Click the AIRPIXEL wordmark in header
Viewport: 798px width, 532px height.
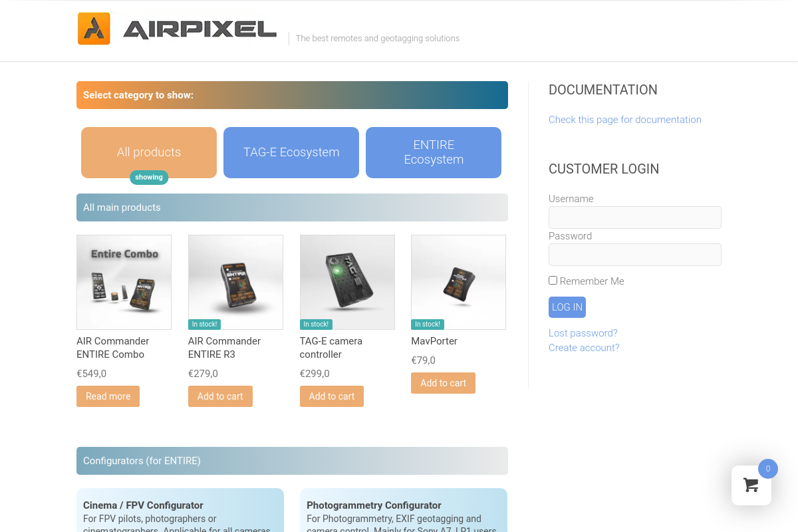199,29
